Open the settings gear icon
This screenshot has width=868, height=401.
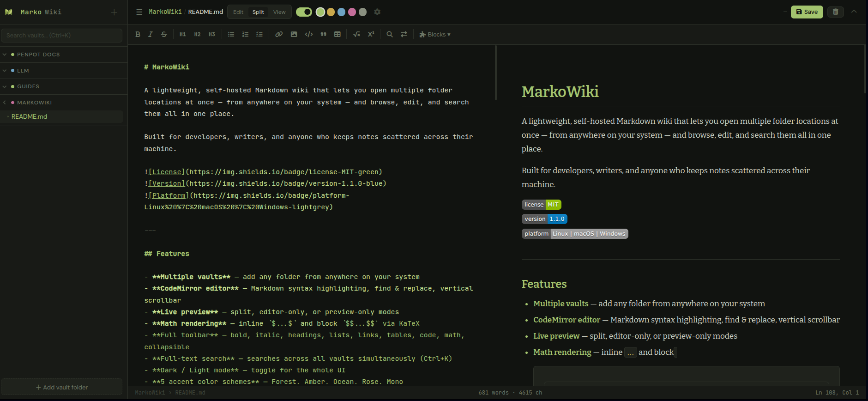coord(377,12)
